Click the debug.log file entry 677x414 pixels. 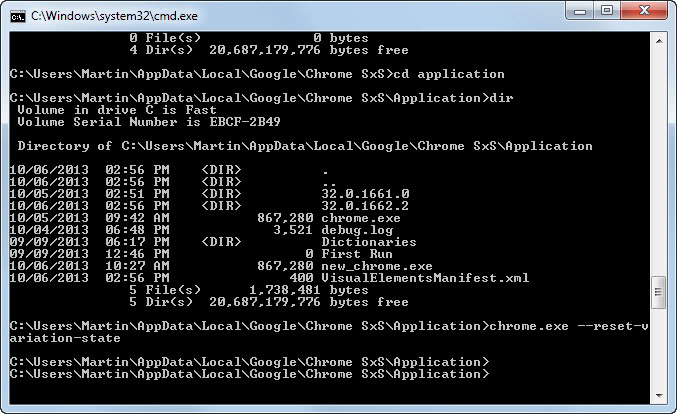coord(357,230)
